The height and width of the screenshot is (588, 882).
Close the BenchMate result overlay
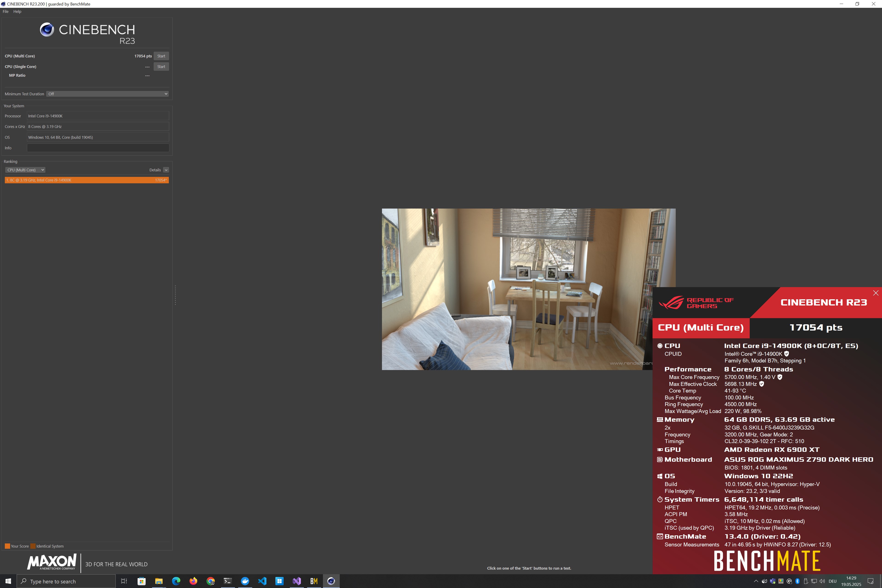pyautogui.click(x=876, y=293)
